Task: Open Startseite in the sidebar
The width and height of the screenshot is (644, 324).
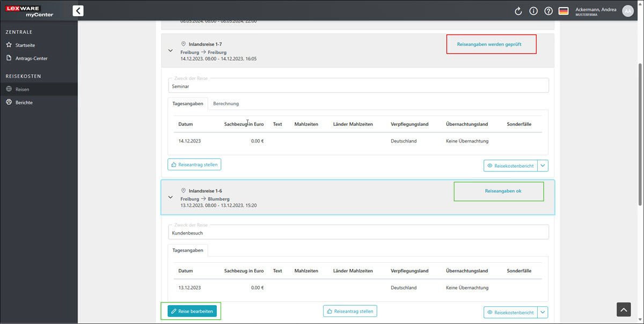Action: point(25,45)
